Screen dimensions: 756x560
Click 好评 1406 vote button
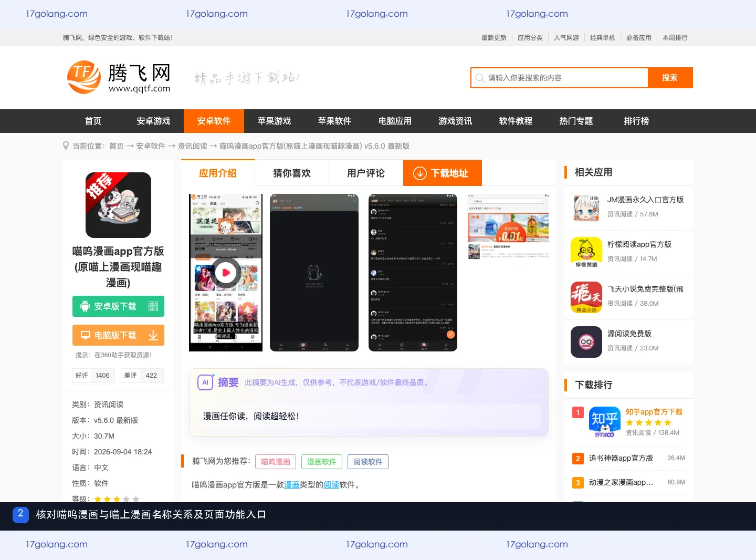tap(93, 376)
